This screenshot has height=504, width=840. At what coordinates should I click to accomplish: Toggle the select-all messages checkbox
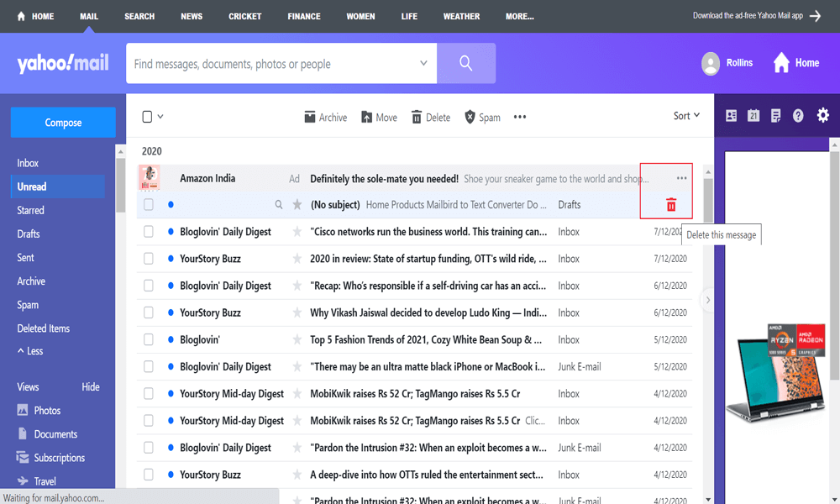pos(148,117)
